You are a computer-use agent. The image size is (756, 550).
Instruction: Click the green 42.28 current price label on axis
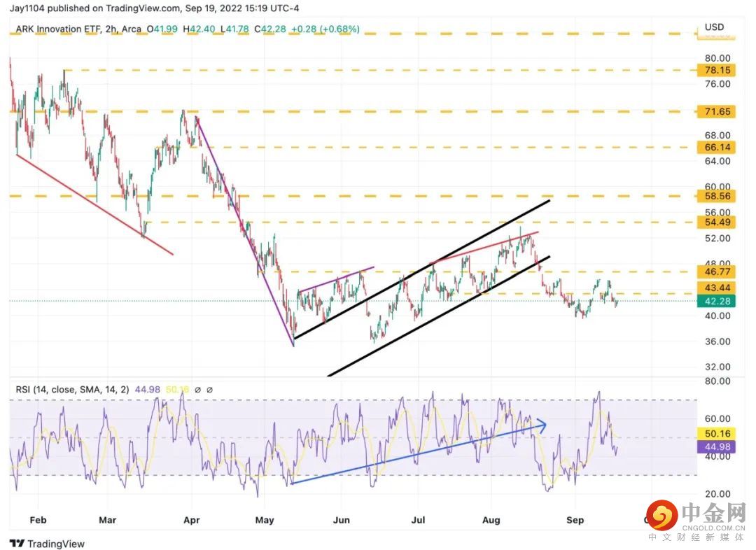click(717, 302)
